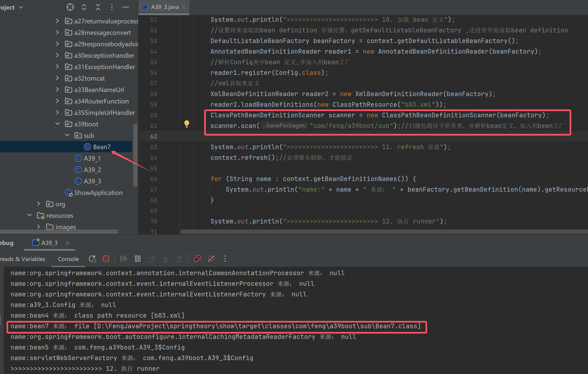Expand the a35SimpleUrlHandler folder
Image resolution: width=588 pixels, height=374 pixels.
[x=57, y=112]
